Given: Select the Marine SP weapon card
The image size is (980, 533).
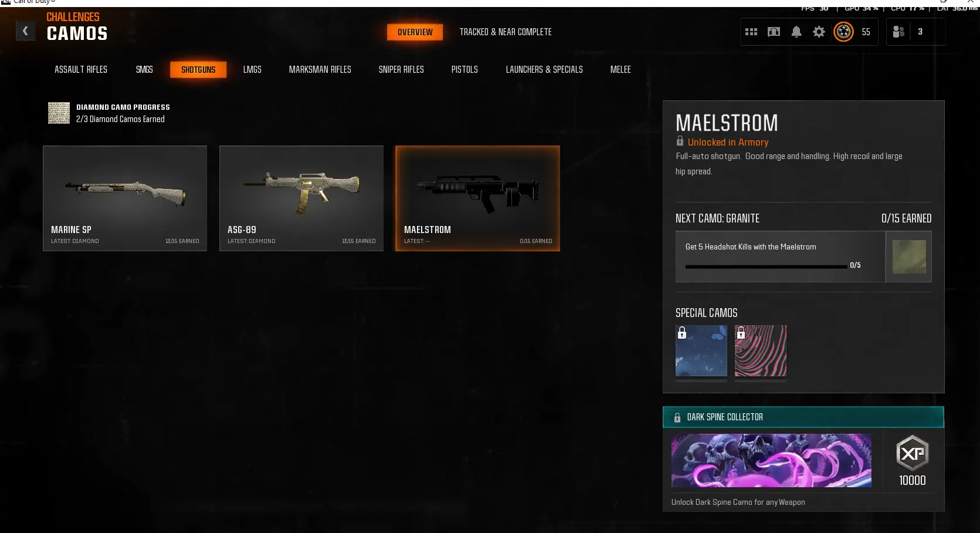Looking at the screenshot, I should tap(125, 198).
